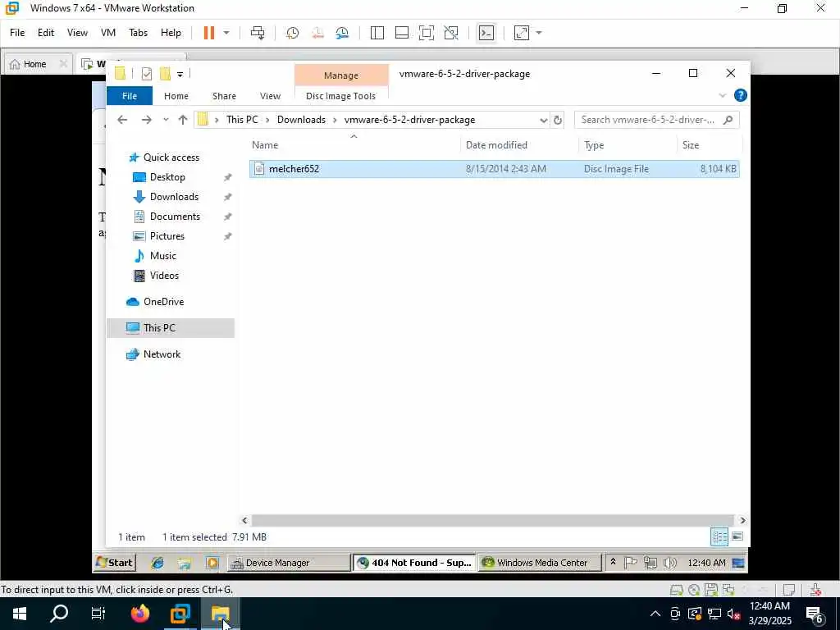The image size is (840, 630).
Task: Open the Share ribbon tab
Action: [x=224, y=96]
